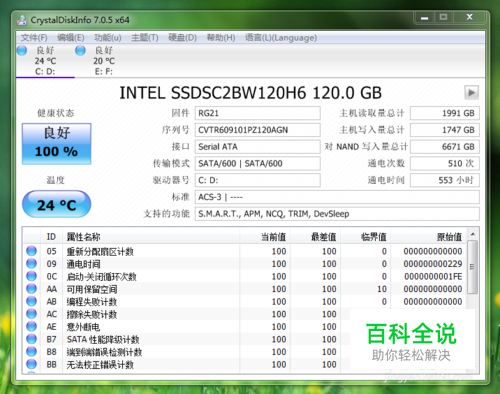This screenshot has height=394, width=500.
Task: Click raw value 000000000229
Action: pos(433,264)
